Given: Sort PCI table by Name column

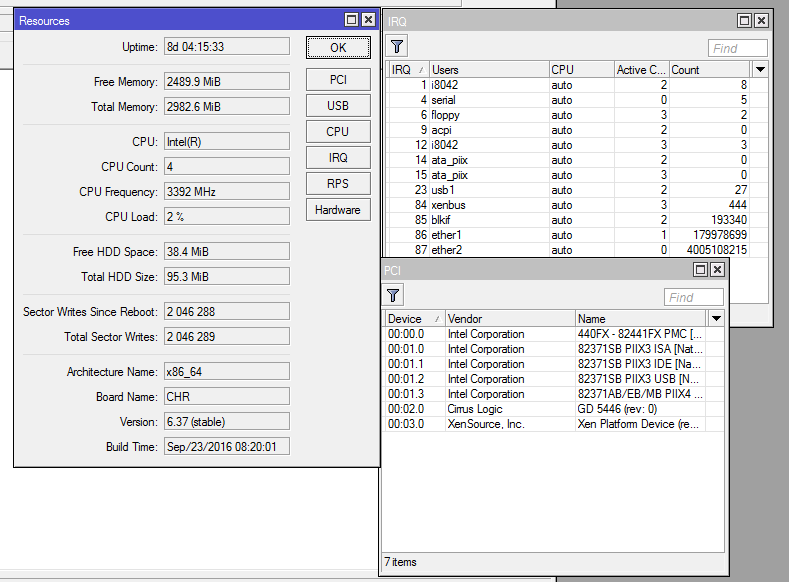Looking at the screenshot, I should point(641,318).
